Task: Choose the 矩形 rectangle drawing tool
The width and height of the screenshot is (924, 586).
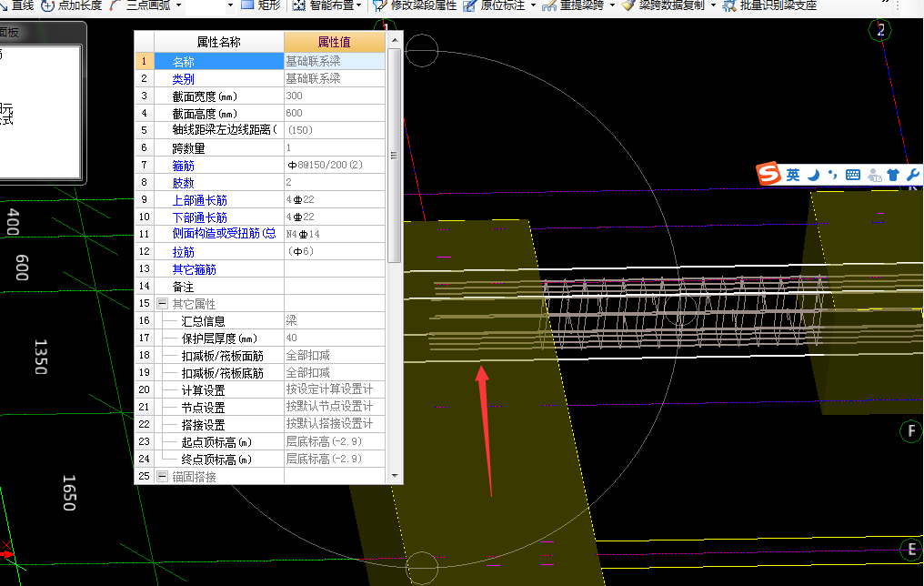Action: click(x=261, y=5)
